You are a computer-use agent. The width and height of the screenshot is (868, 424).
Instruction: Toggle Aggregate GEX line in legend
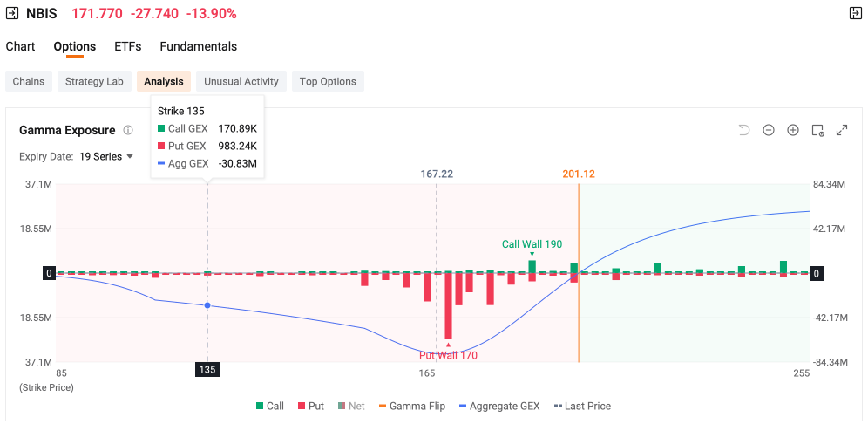point(500,406)
